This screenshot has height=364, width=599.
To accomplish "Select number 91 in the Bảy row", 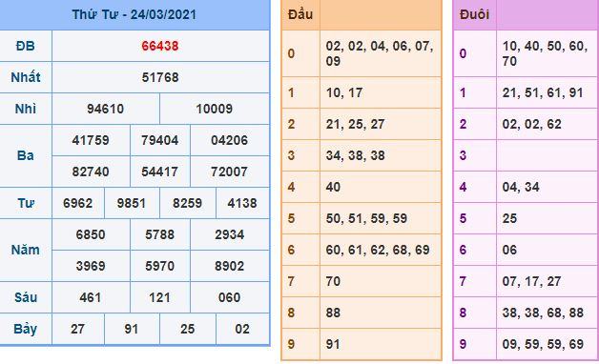I will 132,329.
